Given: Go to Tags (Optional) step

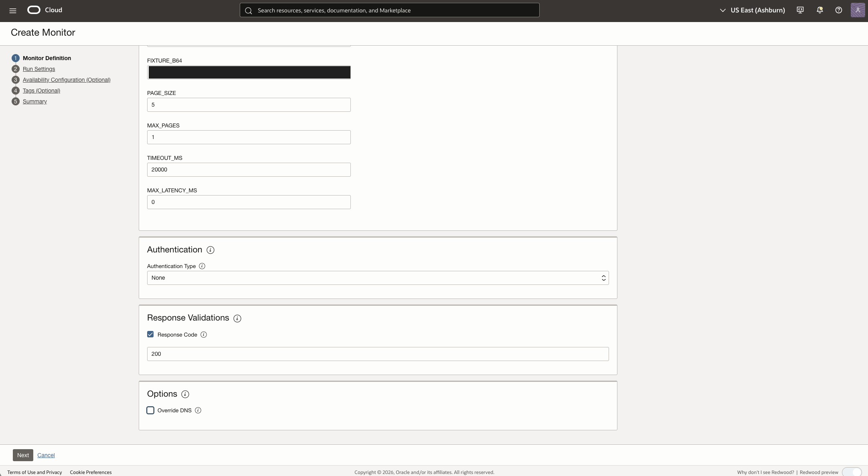Looking at the screenshot, I should tap(41, 91).
